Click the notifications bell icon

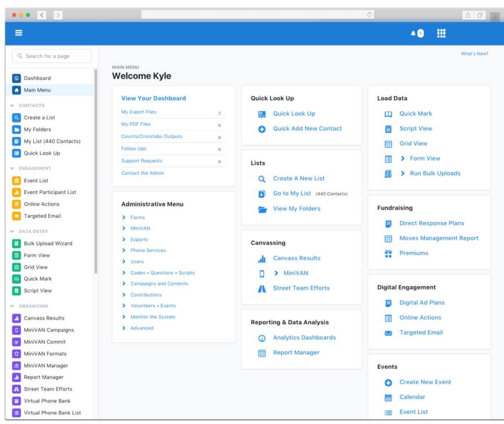click(x=413, y=33)
